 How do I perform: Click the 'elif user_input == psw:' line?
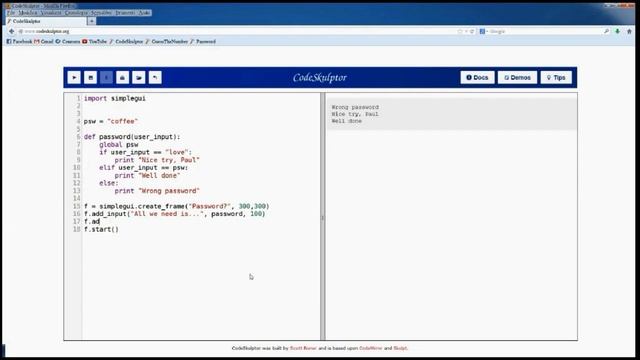click(143, 168)
